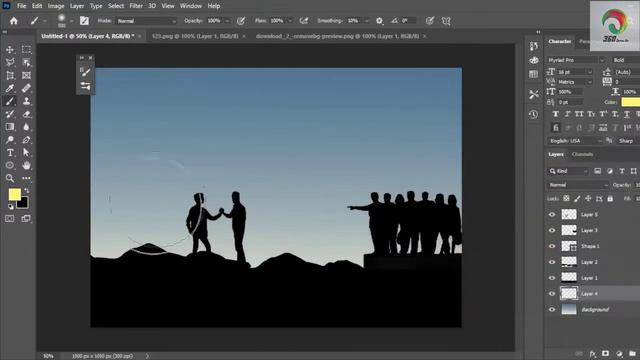Select the Crop tool
Image resolution: width=640 pixels, height=360 pixels.
[10, 76]
